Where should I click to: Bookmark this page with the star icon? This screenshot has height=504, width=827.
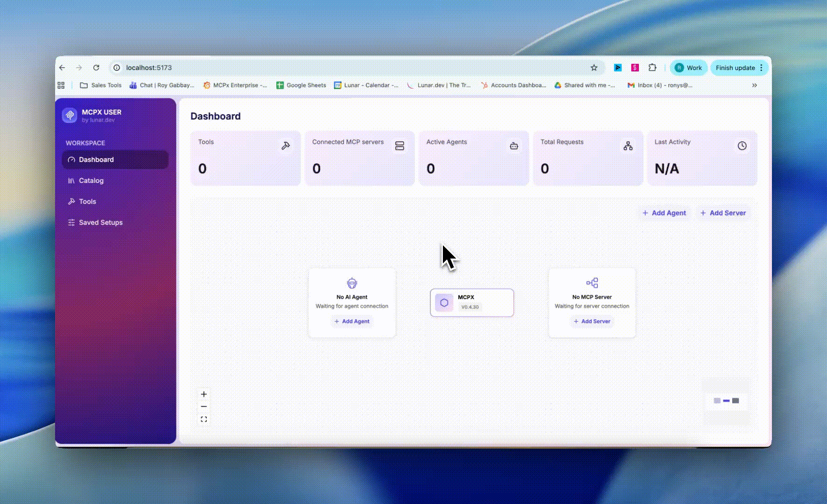coord(594,68)
